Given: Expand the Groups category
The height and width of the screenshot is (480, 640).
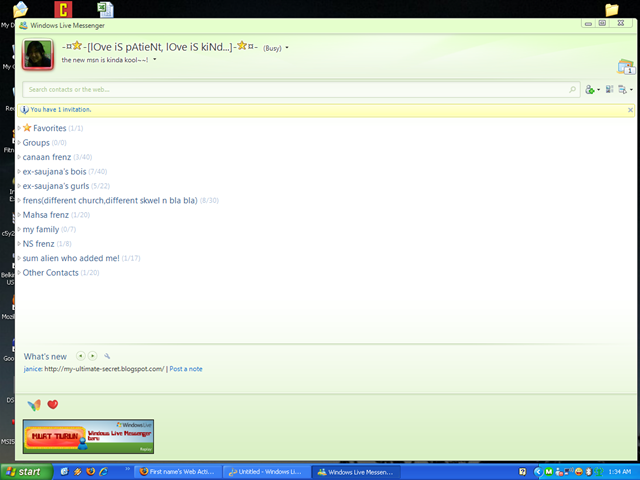Looking at the screenshot, I should pos(19,142).
